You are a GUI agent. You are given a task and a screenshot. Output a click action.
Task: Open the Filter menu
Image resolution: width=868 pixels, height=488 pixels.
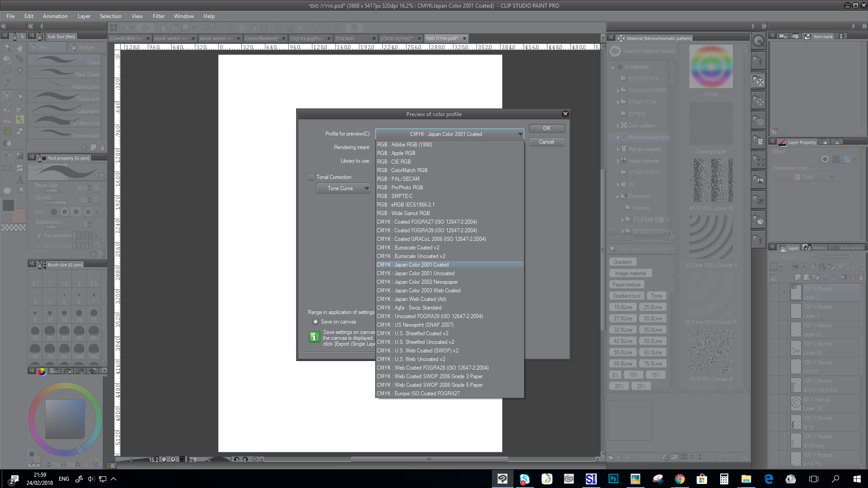click(158, 16)
